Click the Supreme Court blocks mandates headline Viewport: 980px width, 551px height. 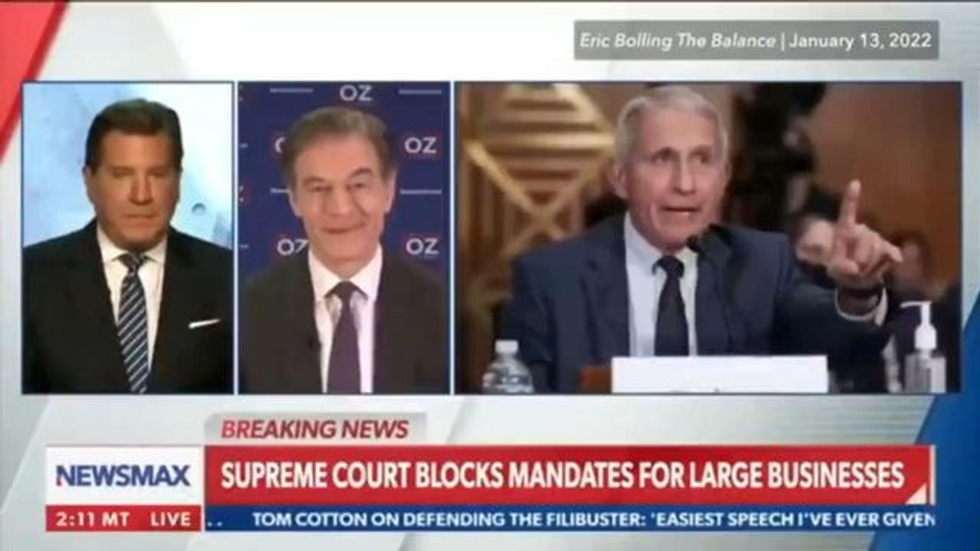[563, 475]
